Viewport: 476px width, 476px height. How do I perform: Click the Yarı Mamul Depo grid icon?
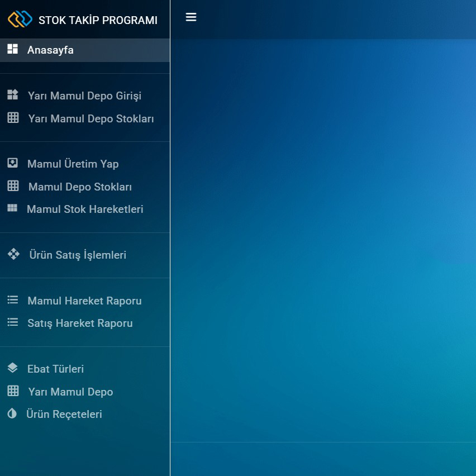click(x=13, y=391)
